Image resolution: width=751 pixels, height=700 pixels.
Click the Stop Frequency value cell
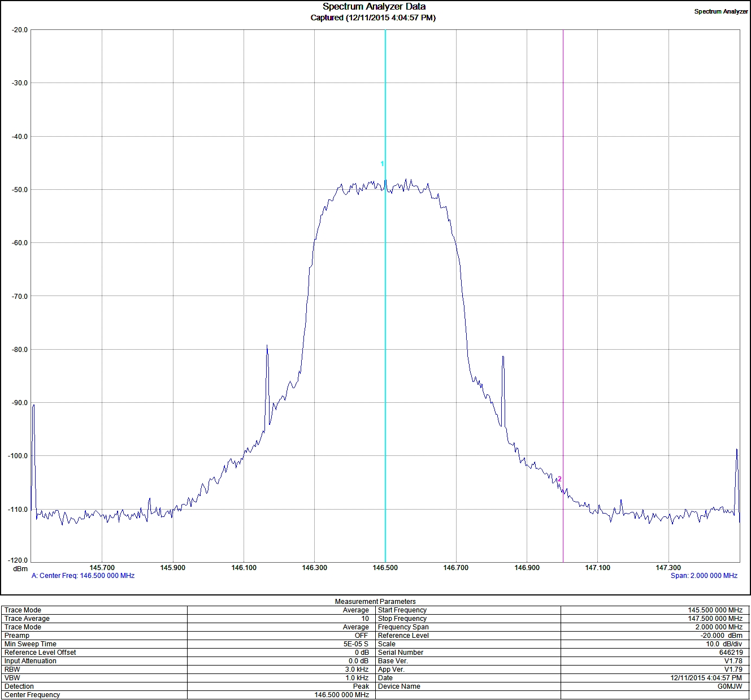coord(715,619)
